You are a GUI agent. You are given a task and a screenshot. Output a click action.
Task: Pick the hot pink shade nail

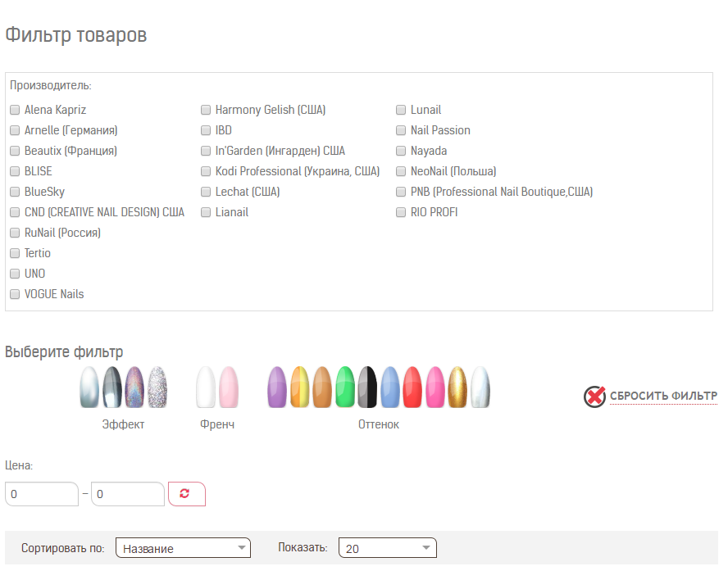point(435,387)
